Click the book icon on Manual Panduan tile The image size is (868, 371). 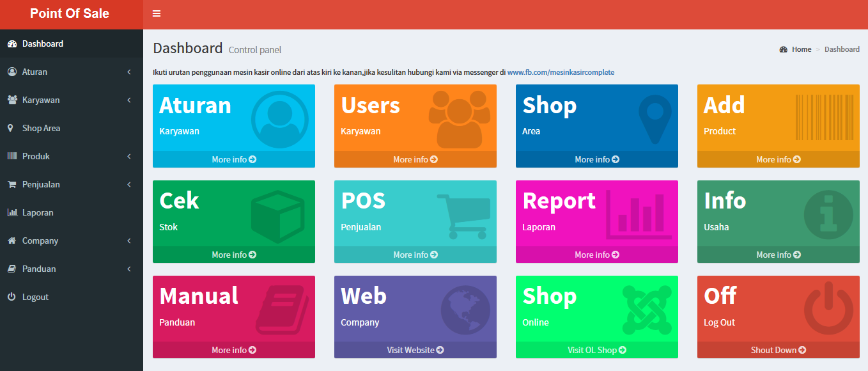click(x=282, y=310)
